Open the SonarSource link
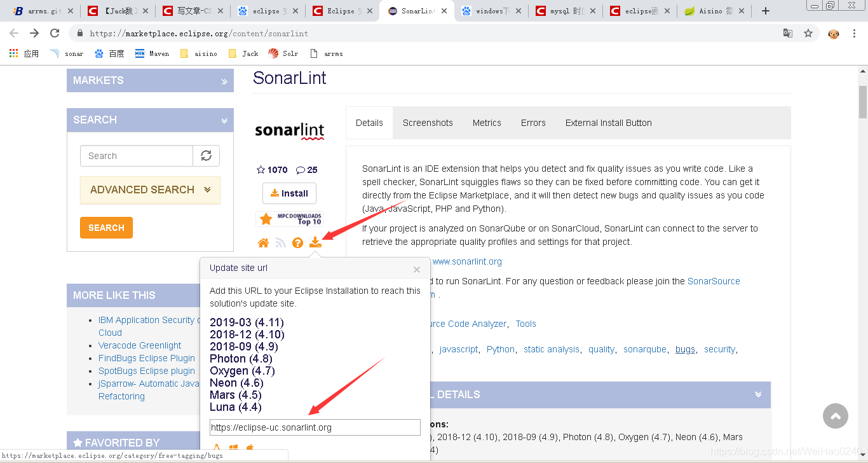 (x=714, y=281)
